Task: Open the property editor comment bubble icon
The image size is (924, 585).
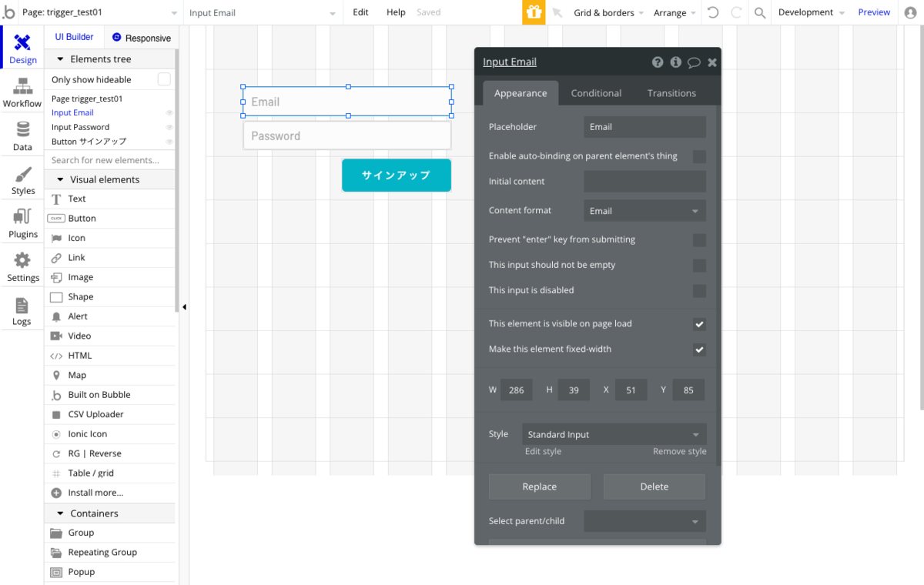Action: 694,63
